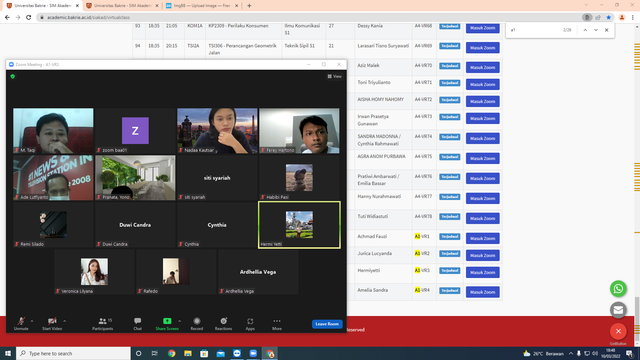The image size is (640, 360).
Task: Click the green Share Screen icon
Action: tap(167, 321)
